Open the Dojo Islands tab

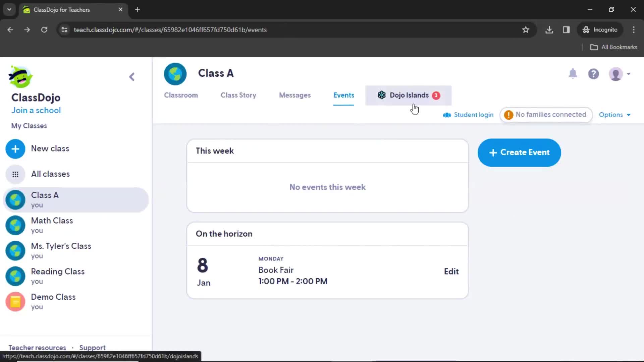click(x=409, y=95)
